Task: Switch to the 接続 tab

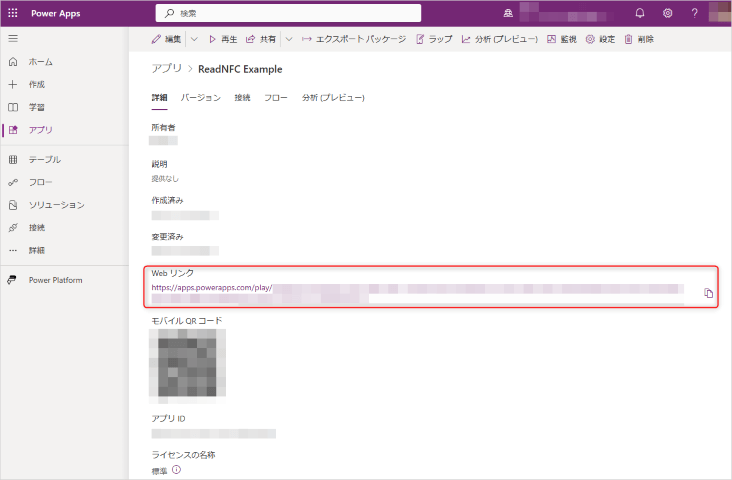Action: [x=242, y=98]
